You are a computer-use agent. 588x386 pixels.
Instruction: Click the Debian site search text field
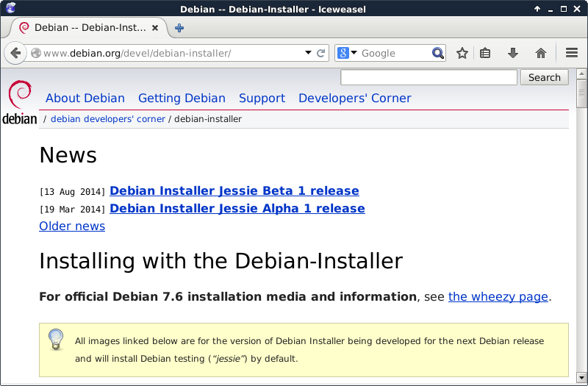click(x=429, y=77)
